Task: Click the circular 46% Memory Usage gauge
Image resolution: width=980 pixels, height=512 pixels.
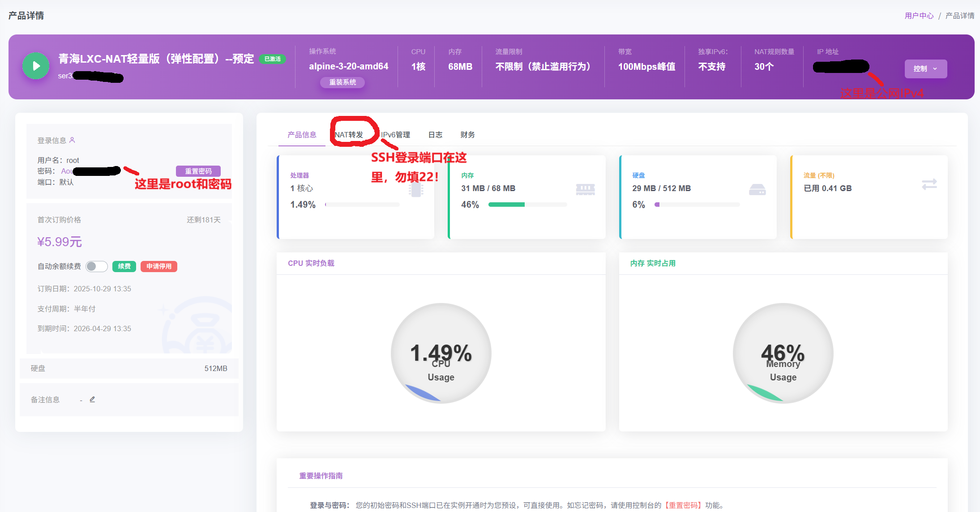Action: point(783,353)
